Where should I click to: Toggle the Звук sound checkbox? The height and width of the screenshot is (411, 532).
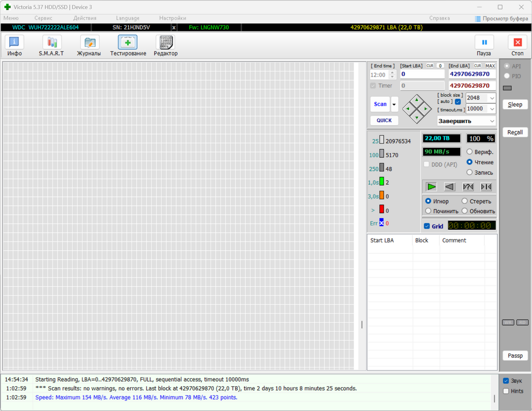tap(506, 381)
